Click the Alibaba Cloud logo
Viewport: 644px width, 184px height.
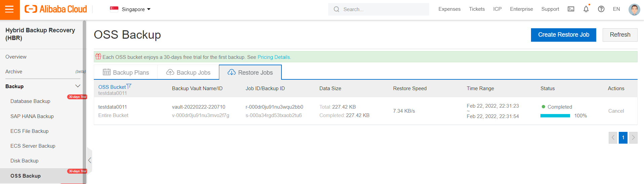coord(56,9)
